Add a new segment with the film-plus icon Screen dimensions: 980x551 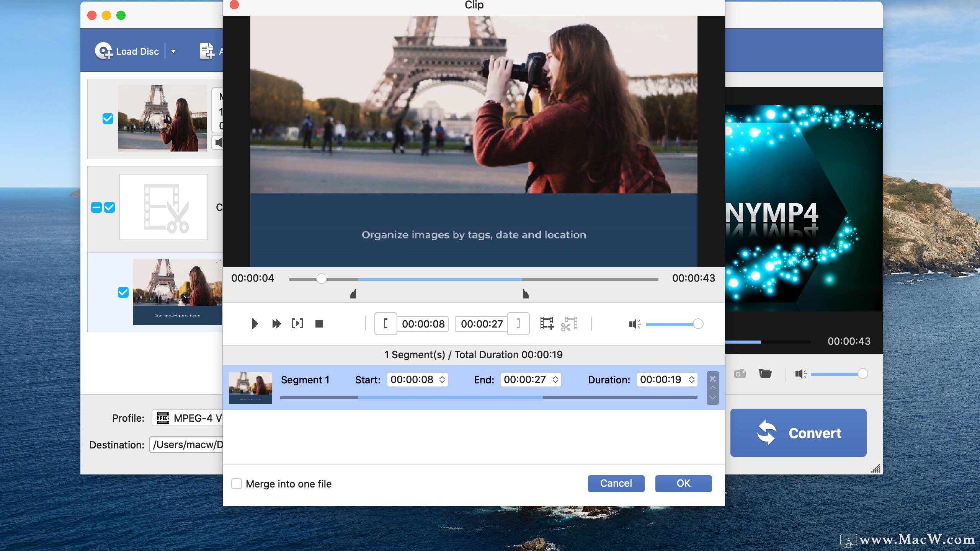point(547,324)
